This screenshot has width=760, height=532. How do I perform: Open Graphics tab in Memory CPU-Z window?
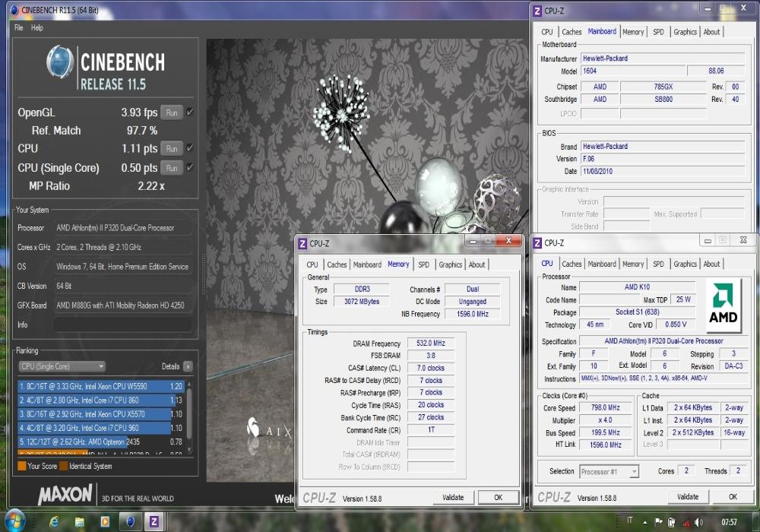click(x=450, y=264)
